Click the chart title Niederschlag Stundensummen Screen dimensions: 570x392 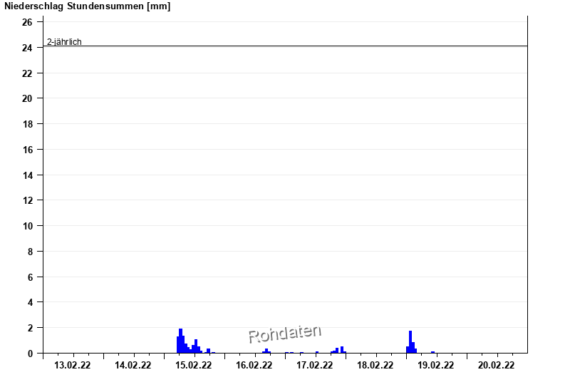pos(88,6)
